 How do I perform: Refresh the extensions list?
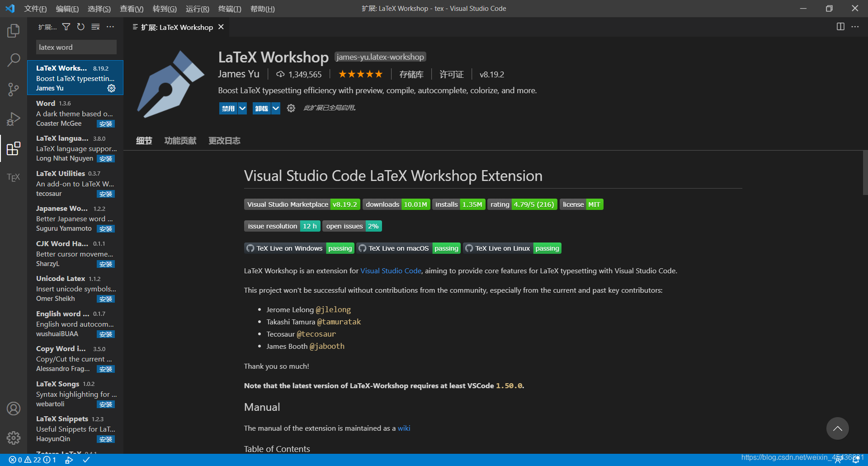click(x=80, y=27)
